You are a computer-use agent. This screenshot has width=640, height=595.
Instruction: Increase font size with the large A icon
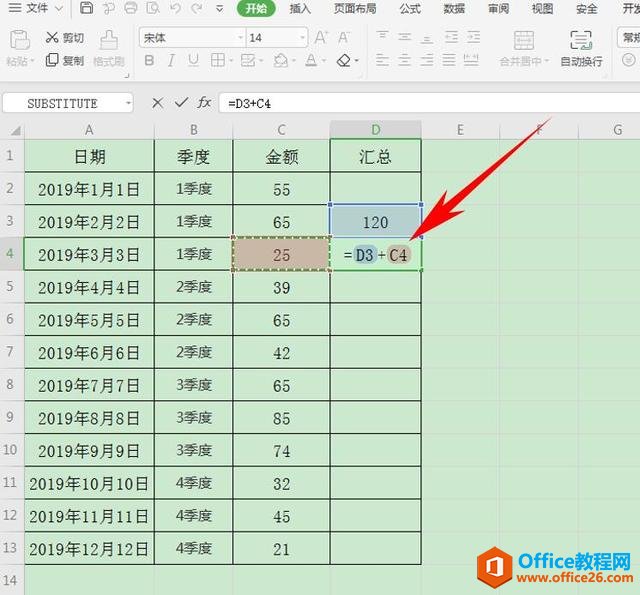pos(321,38)
